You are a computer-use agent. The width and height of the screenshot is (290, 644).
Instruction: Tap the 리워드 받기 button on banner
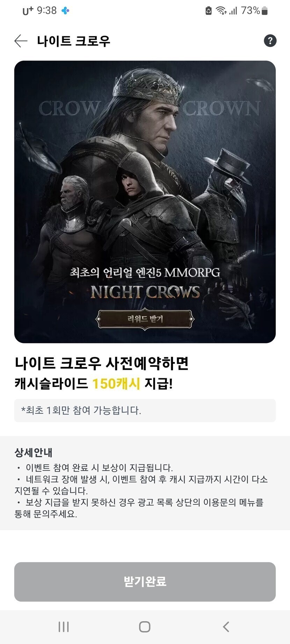tap(145, 319)
